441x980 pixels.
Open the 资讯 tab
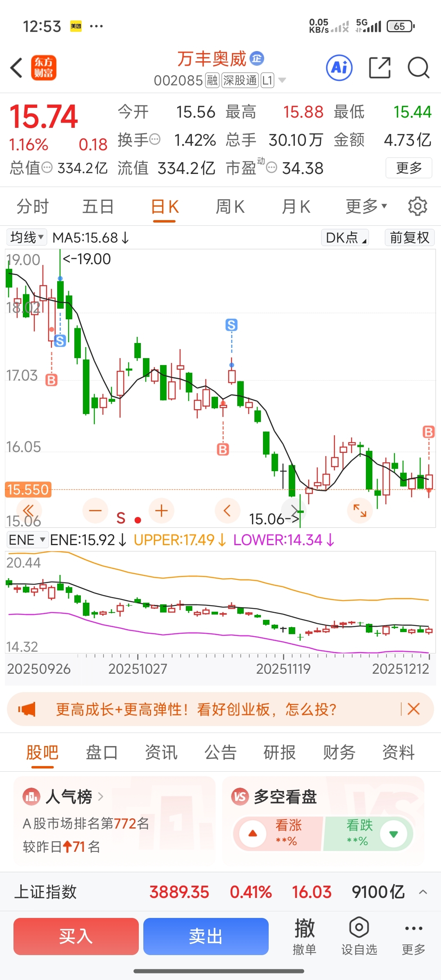[161, 752]
